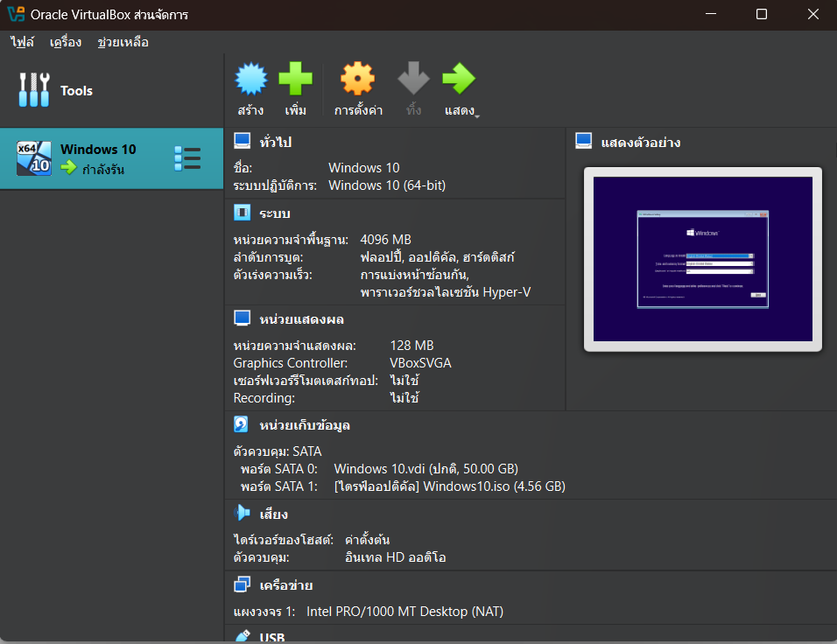Open the เสียง section heading link

click(x=274, y=514)
